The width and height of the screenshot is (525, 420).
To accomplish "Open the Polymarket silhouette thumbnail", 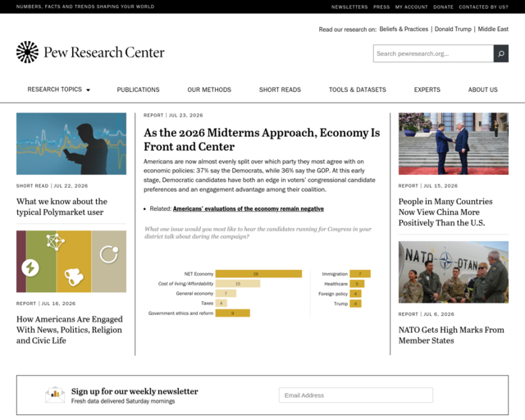I will (x=71, y=144).
